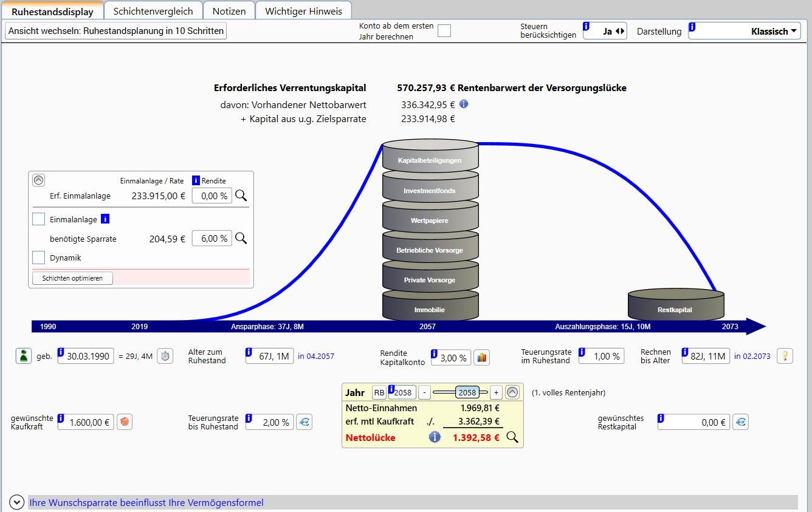812x512 pixels.
Task: Show info for Teuerungsrate bis Ruhestand
Action: 249,418
